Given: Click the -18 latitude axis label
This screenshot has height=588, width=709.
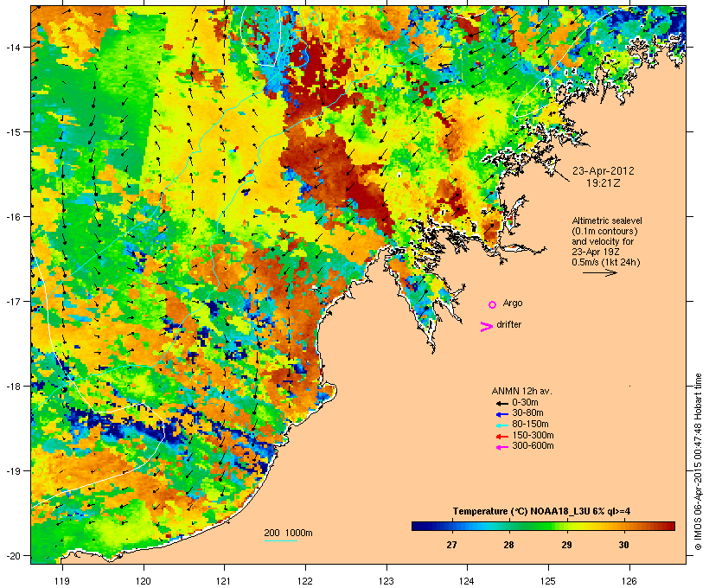Looking at the screenshot, I should coord(13,387).
